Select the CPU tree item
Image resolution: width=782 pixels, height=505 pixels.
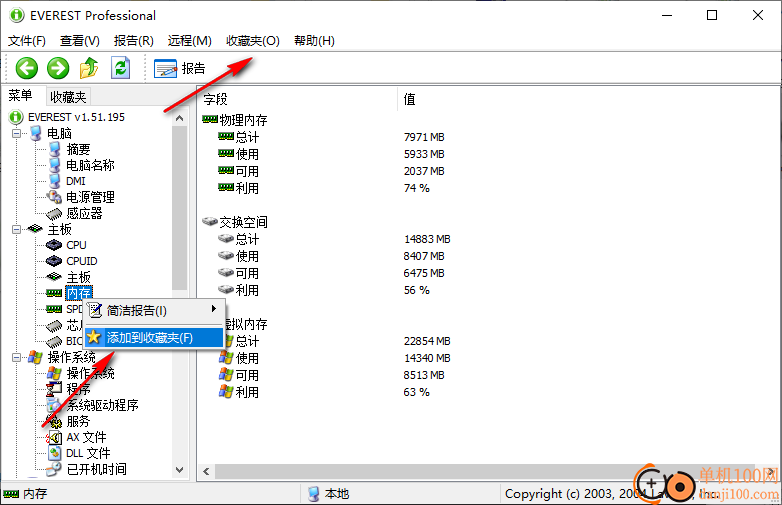tap(76, 245)
